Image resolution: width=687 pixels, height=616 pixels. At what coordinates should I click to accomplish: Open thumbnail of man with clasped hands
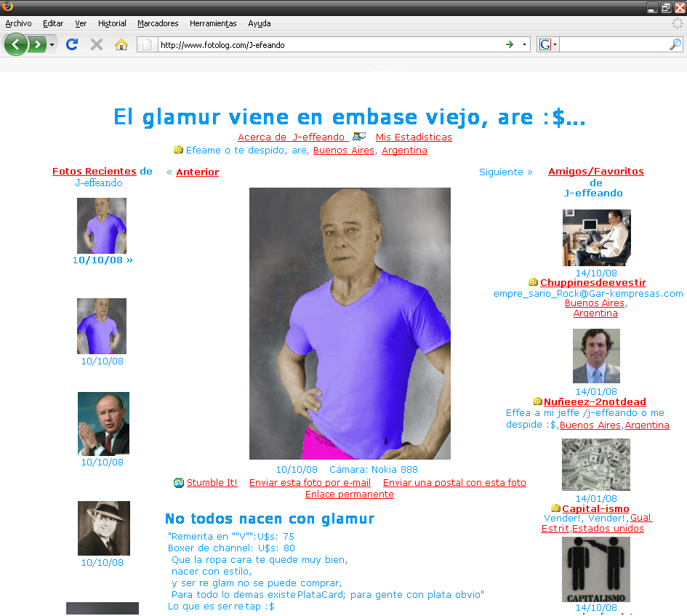click(x=103, y=423)
